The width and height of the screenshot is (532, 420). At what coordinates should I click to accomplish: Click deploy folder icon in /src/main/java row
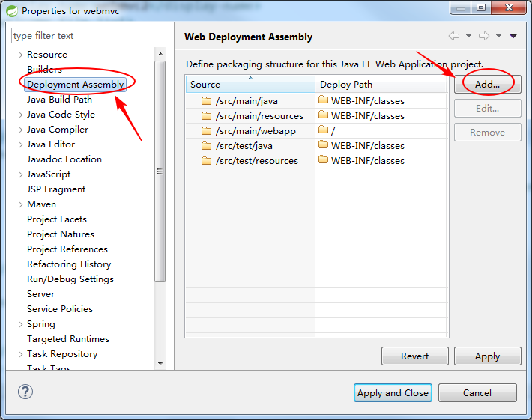click(x=324, y=100)
